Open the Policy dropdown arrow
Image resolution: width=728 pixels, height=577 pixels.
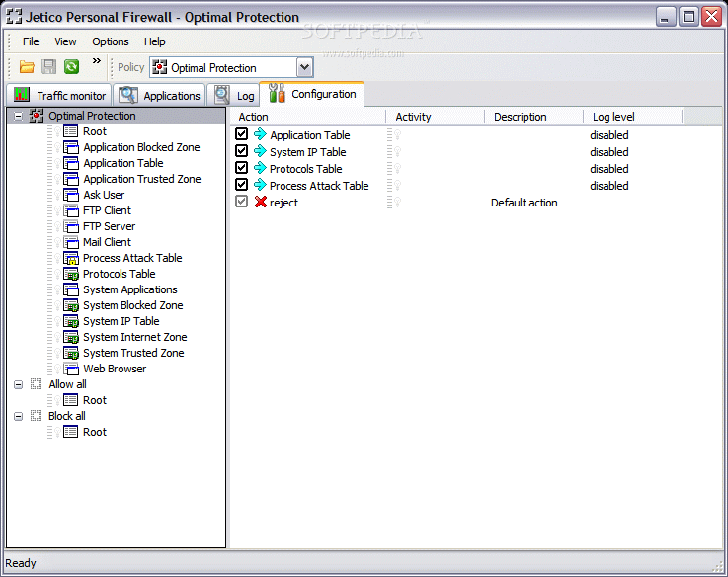pos(304,67)
